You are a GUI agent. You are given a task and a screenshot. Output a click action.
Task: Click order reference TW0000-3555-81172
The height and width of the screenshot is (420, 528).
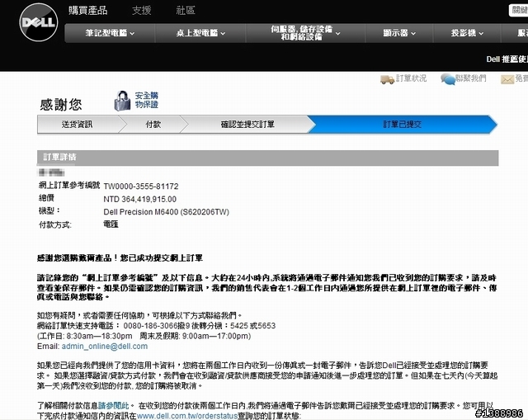(x=141, y=186)
